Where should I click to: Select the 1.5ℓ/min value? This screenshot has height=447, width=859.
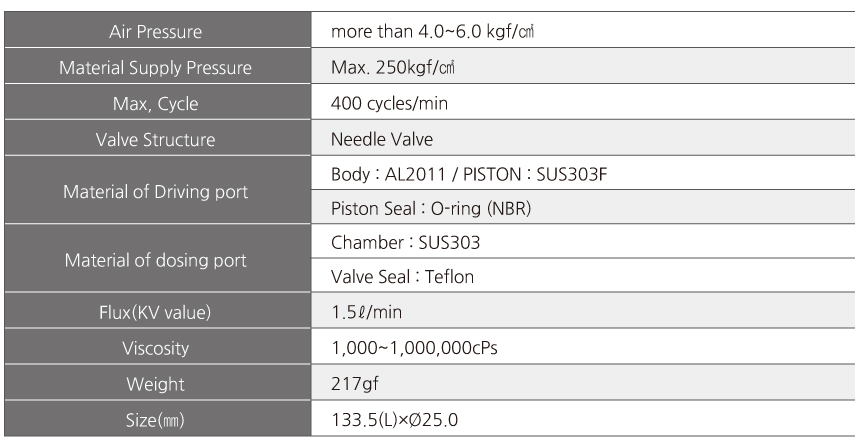click(x=366, y=312)
